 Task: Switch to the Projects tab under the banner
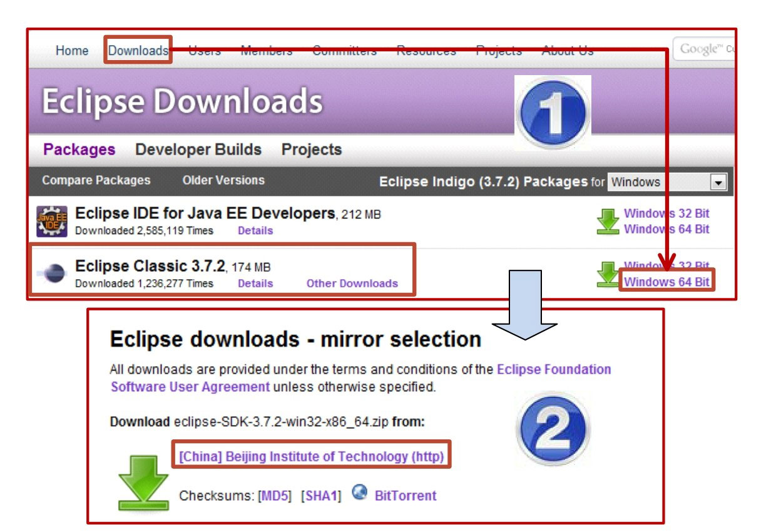[312, 150]
